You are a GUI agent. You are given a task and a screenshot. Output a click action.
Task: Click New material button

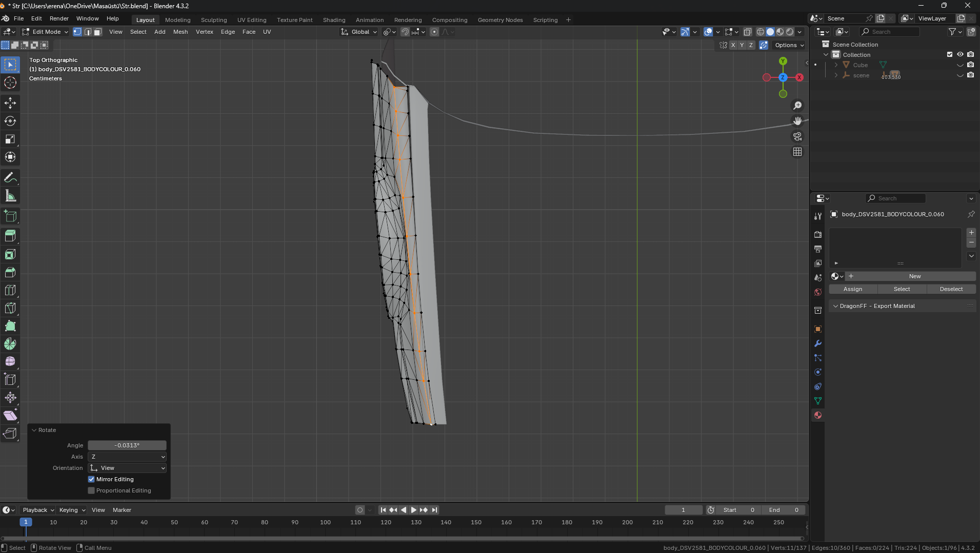point(915,276)
